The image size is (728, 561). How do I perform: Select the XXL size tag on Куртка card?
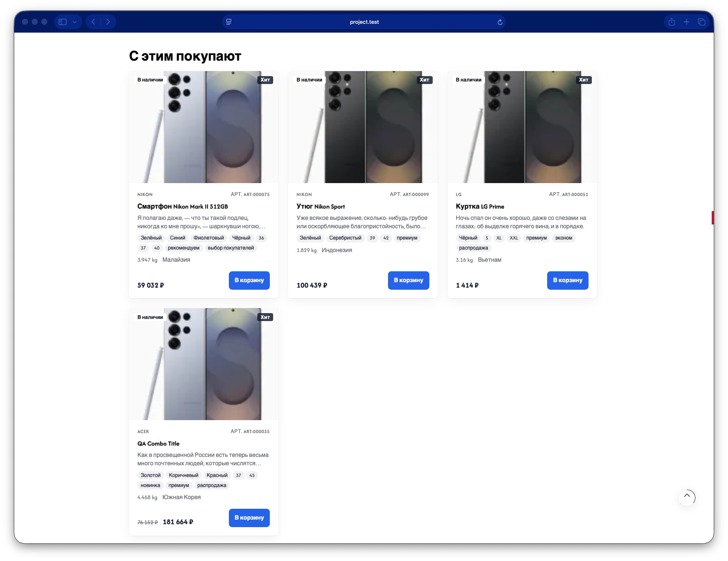pos(514,238)
